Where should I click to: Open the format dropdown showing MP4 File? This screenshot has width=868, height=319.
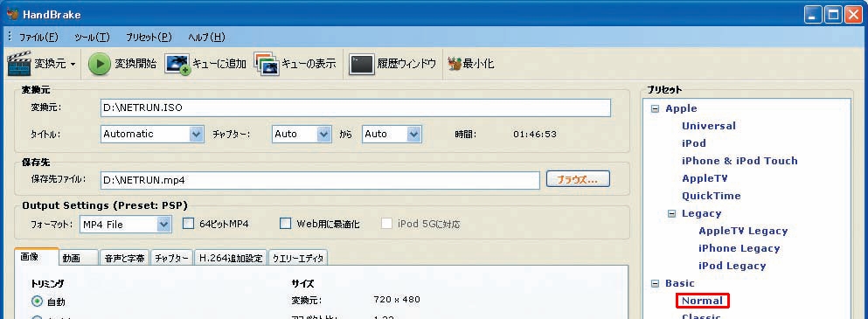pyautogui.click(x=125, y=225)
